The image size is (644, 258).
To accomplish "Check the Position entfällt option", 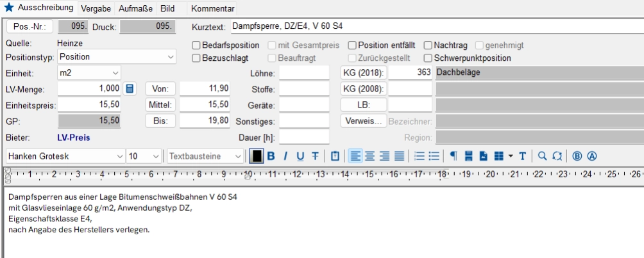I will (x=352, y=45).
